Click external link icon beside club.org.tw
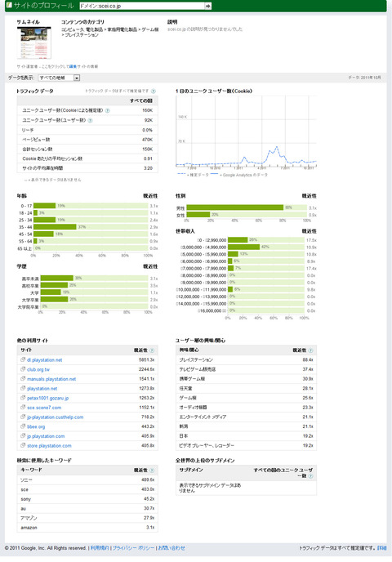392x562 pixels. (23, 369)
